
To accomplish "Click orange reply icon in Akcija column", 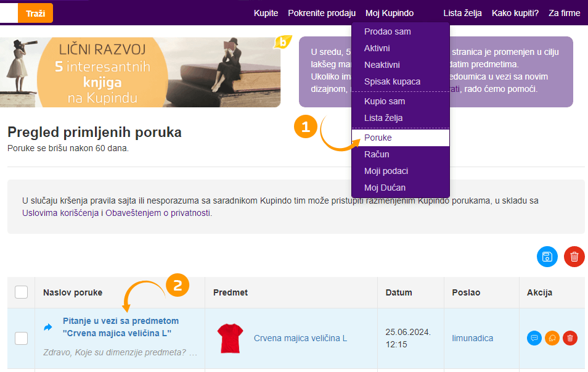I will [x=552, y=338].
